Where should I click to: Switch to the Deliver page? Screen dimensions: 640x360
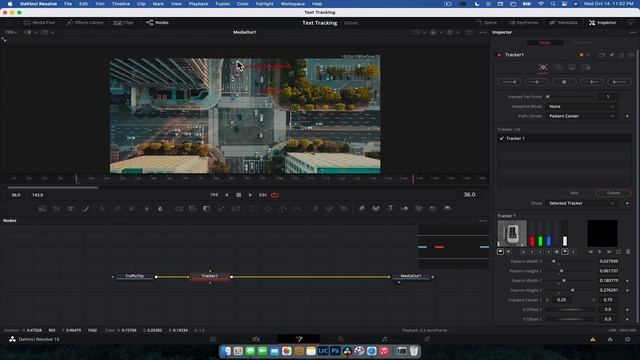click(x=427, y=339)
